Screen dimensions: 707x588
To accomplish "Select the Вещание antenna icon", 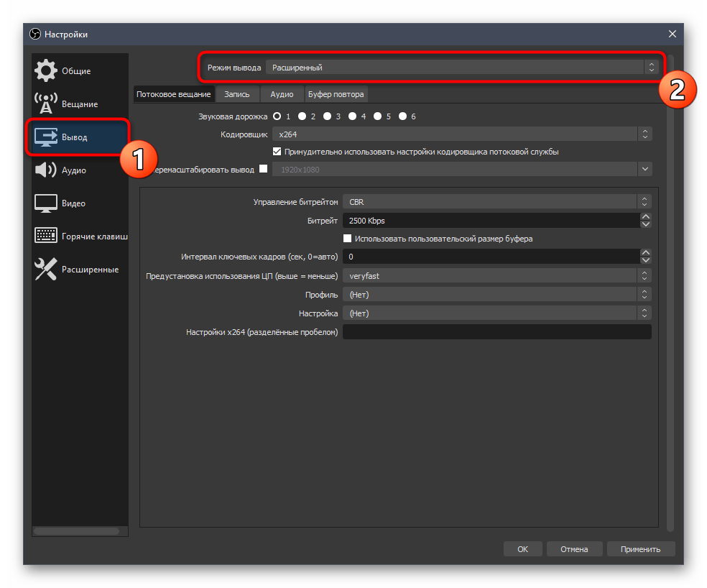I will point(46,104).
